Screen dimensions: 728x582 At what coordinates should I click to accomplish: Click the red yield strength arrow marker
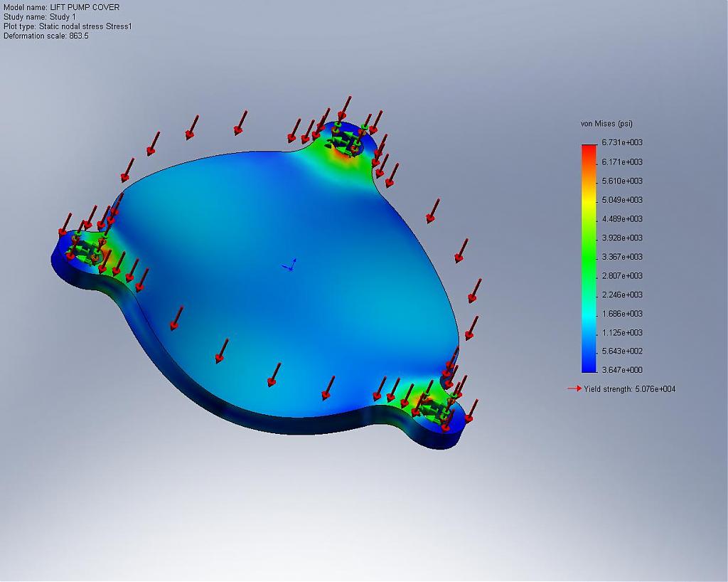tap(574, 388)
